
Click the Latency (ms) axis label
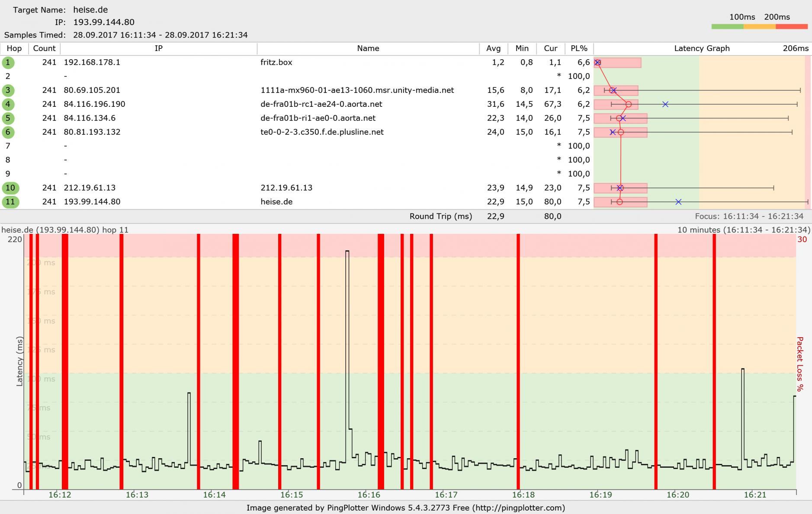click(x=19, y=361)
